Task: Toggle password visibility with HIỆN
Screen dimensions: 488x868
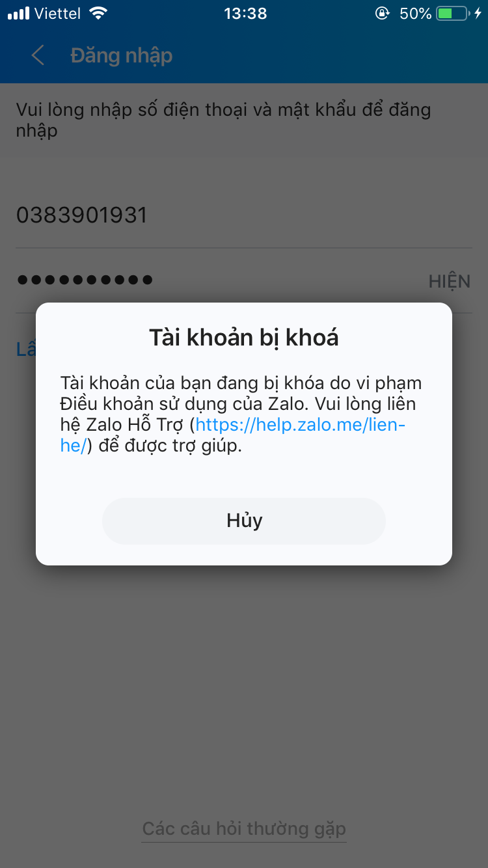Action: 449,281
